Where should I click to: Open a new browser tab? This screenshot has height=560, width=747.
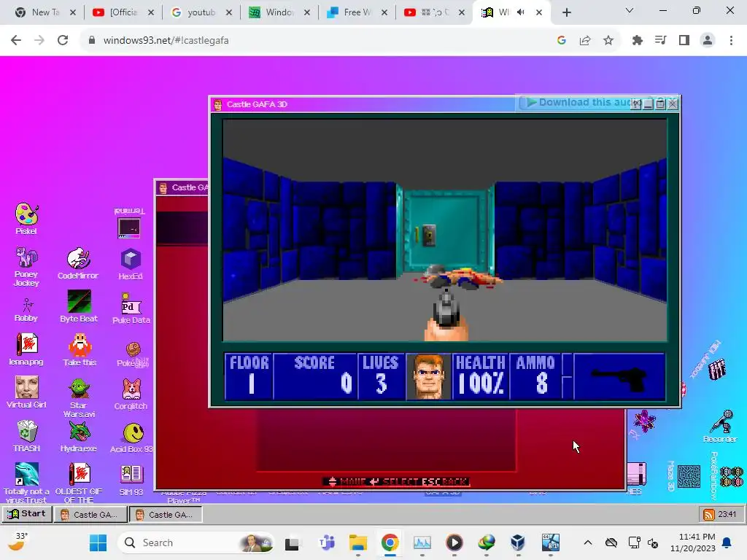click(x=566, y=13)
